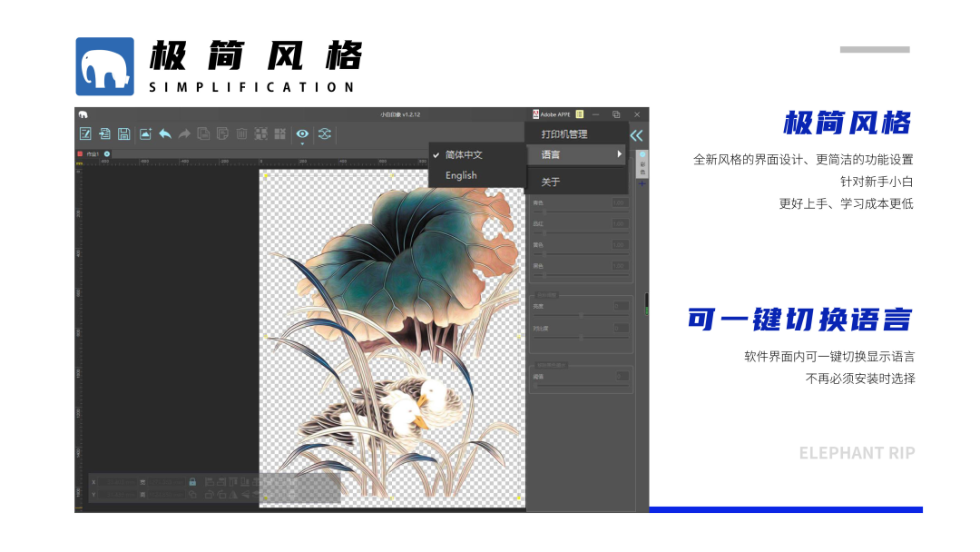980x552 pixels.
Task: Click the Adobe APPE label in title bar
Action: tap(555, 114)
